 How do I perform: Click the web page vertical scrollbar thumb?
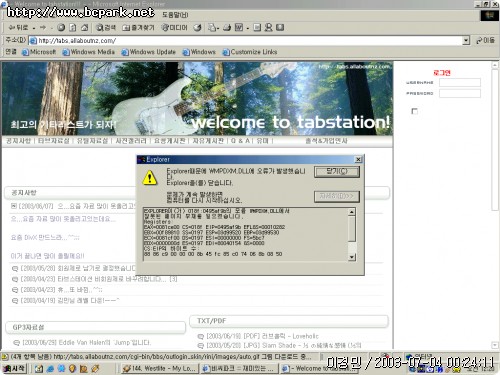tap(495, 140)
